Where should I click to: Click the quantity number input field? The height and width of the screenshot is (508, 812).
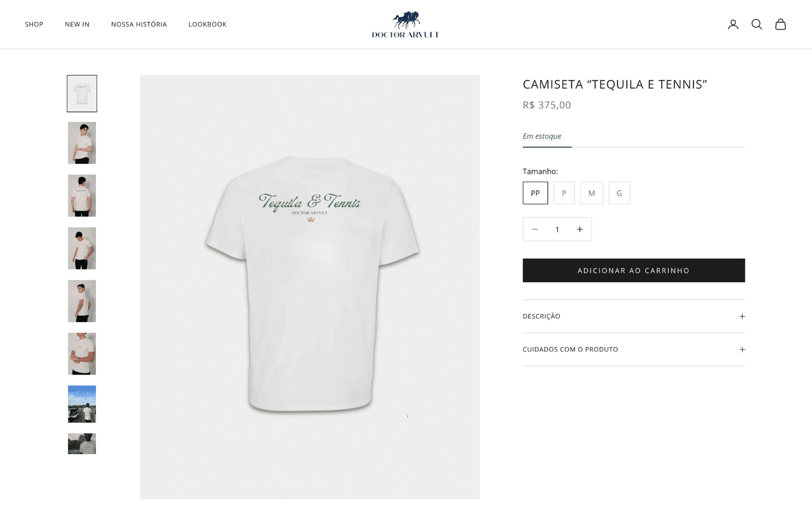[x=557, y=229]
